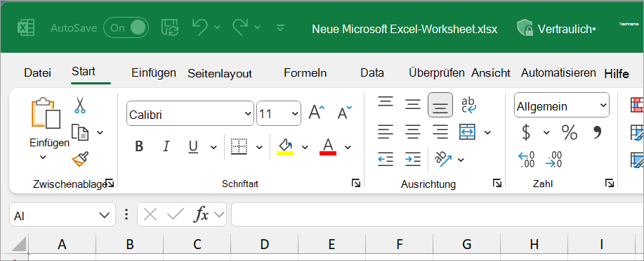The height and width of the screenshot is (261, 644).
Task: Click the text orientation icon
Action: tap(444, 159)
